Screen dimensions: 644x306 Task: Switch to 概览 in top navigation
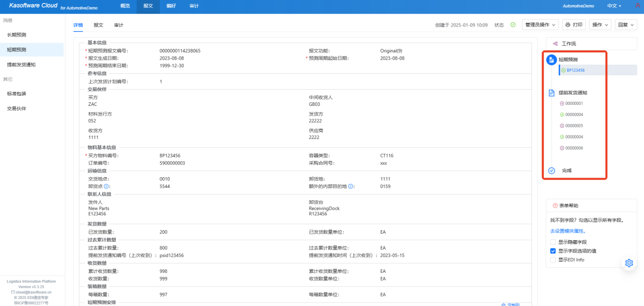coord(125,6)
